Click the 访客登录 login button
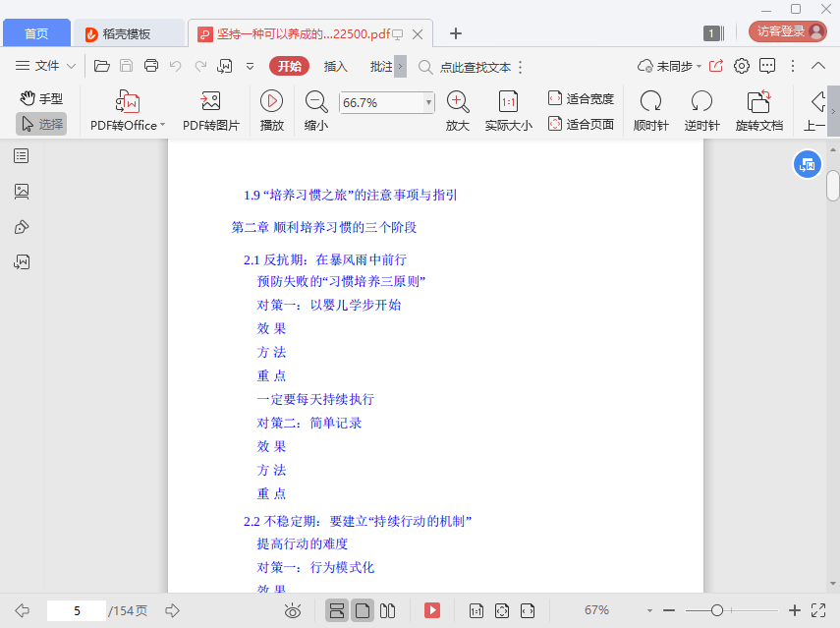 [788, 31]
